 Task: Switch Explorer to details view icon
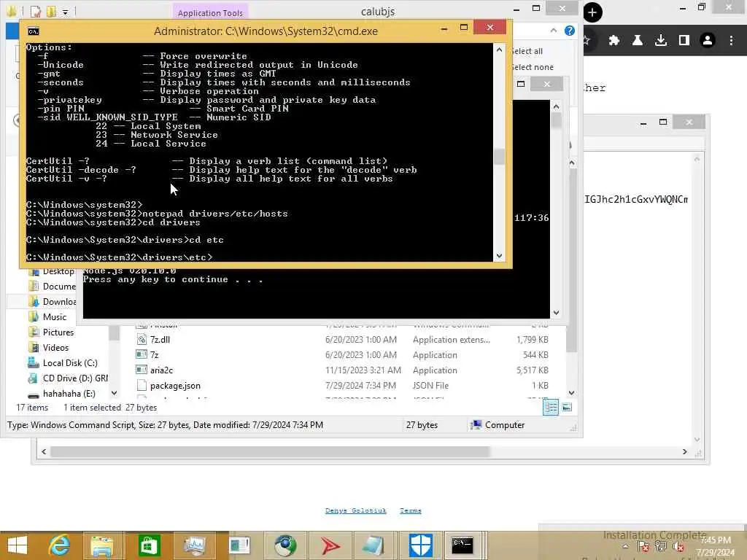tap(551, 407)
